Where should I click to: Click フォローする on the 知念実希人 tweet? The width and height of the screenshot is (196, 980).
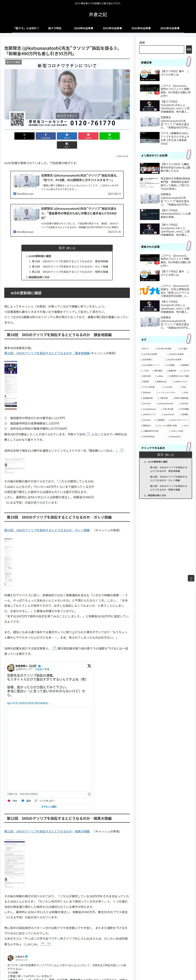click(x=42, y=669)
